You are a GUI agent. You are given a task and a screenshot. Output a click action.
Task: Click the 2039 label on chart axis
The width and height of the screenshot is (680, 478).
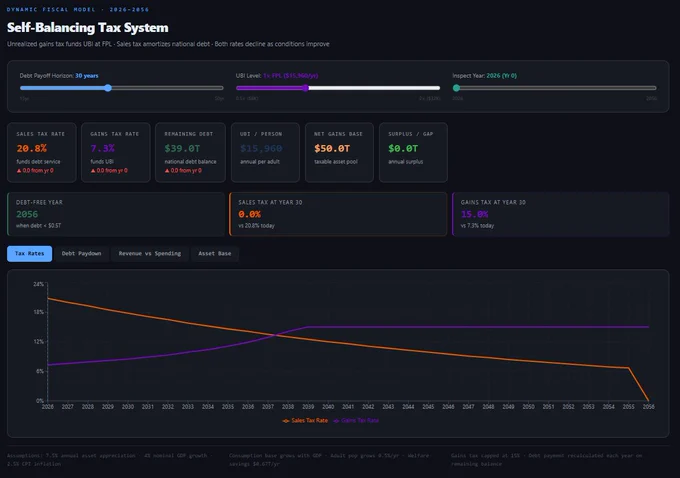308,407
